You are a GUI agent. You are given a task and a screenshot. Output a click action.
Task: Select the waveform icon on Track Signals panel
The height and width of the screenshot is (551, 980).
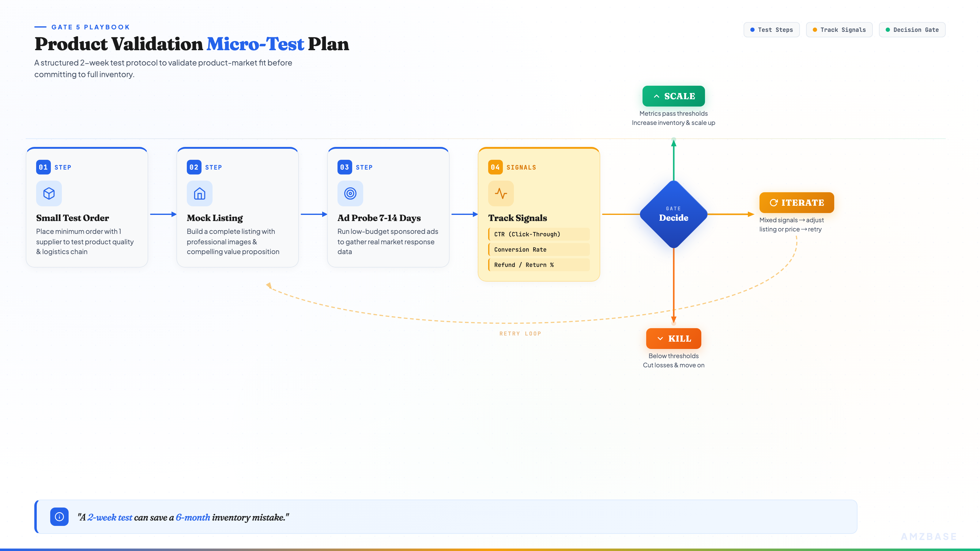(501, 193)
